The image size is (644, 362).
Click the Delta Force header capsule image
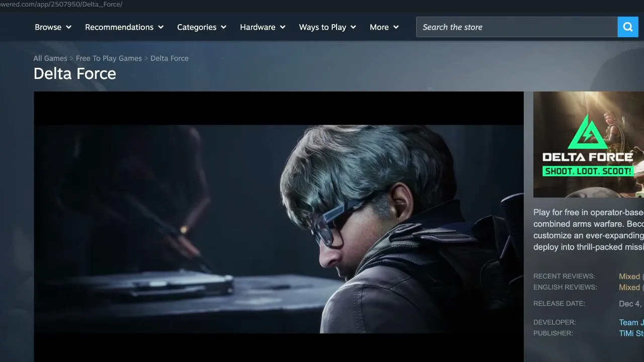[589, 144]
